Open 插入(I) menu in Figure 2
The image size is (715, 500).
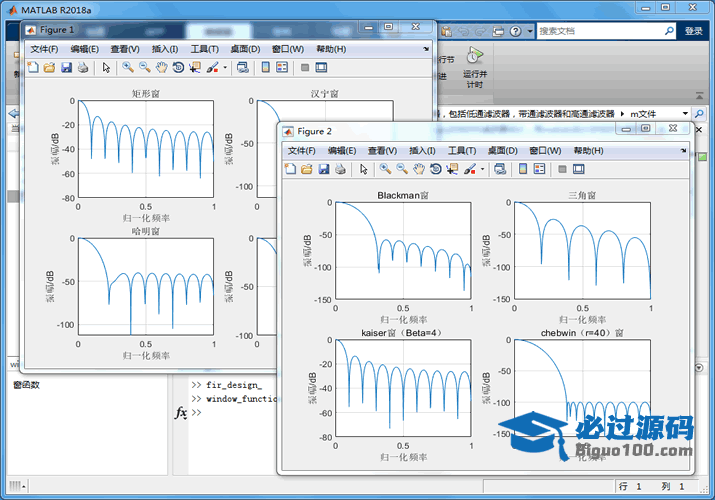point(422,150)
